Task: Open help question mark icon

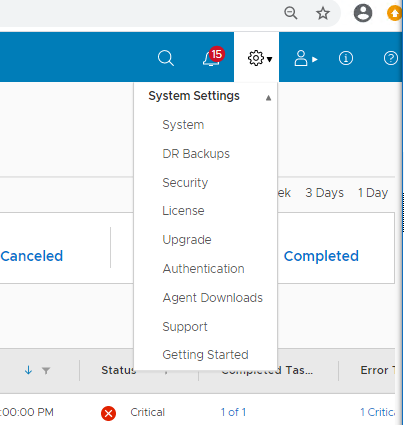Action: (x=391, y=58)
